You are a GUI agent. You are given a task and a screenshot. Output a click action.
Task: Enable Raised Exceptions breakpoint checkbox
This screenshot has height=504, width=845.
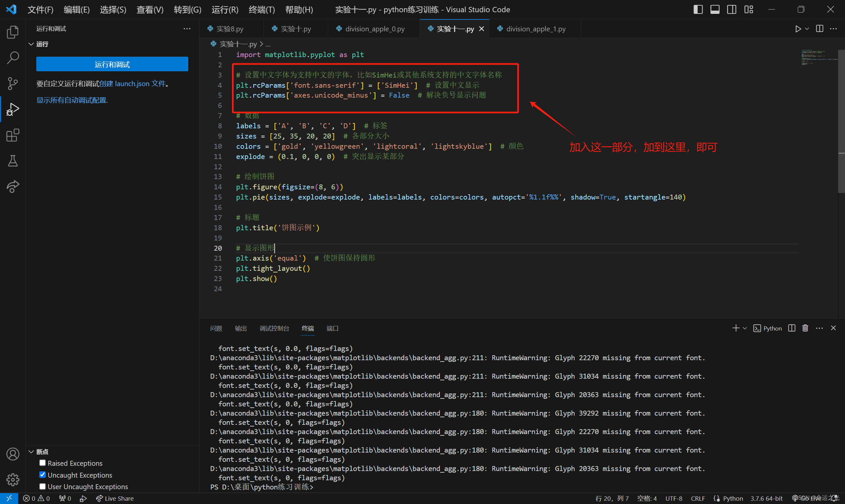point(43,463)
